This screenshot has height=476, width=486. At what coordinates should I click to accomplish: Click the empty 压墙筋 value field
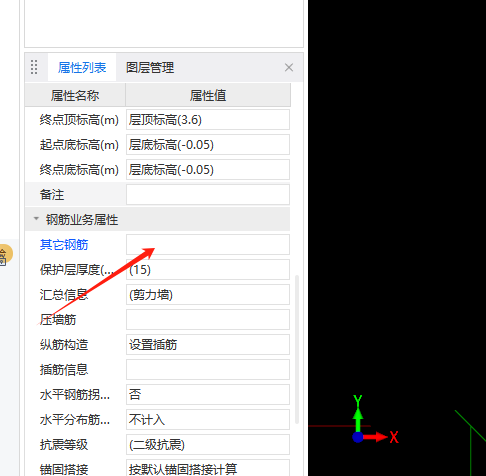(208, 320)
